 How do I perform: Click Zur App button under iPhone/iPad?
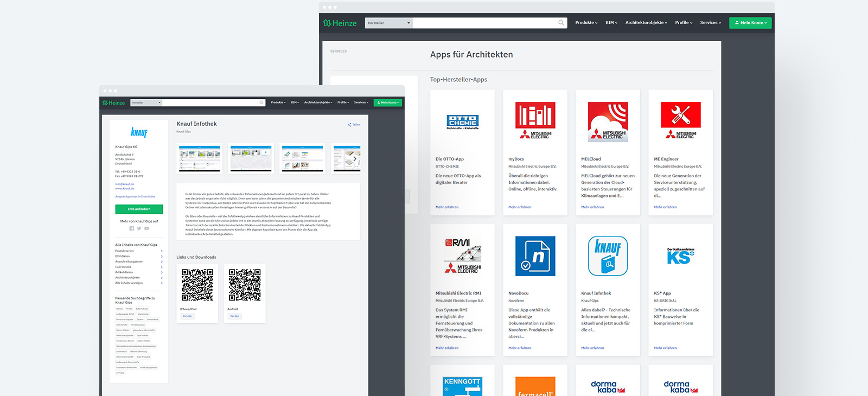(187, 316)
